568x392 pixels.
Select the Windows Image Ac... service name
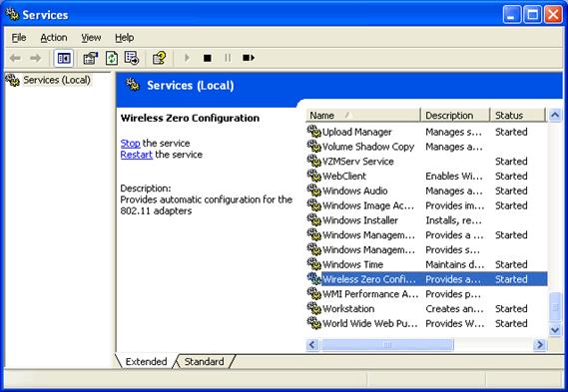368,205
